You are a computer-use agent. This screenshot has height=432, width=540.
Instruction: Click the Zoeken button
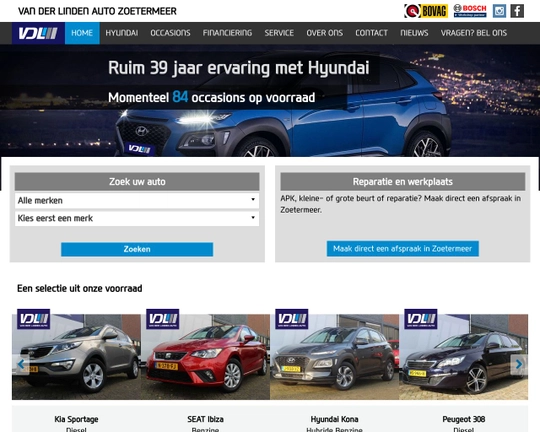coord(137,249)
